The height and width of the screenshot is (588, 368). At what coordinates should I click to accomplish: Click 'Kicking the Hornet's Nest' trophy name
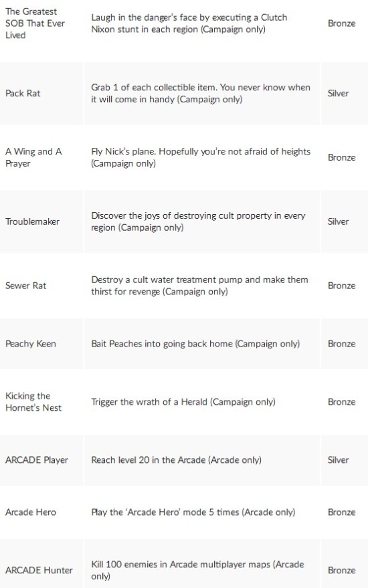[33, 402]
